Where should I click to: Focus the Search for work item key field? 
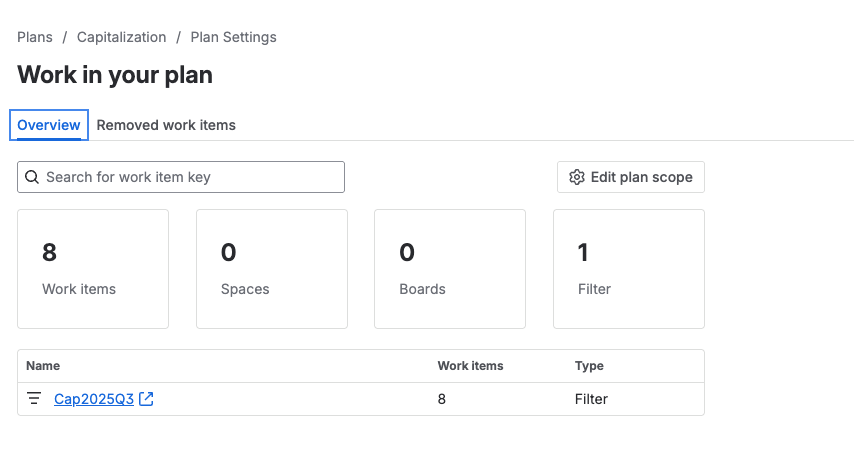(190, 177)
